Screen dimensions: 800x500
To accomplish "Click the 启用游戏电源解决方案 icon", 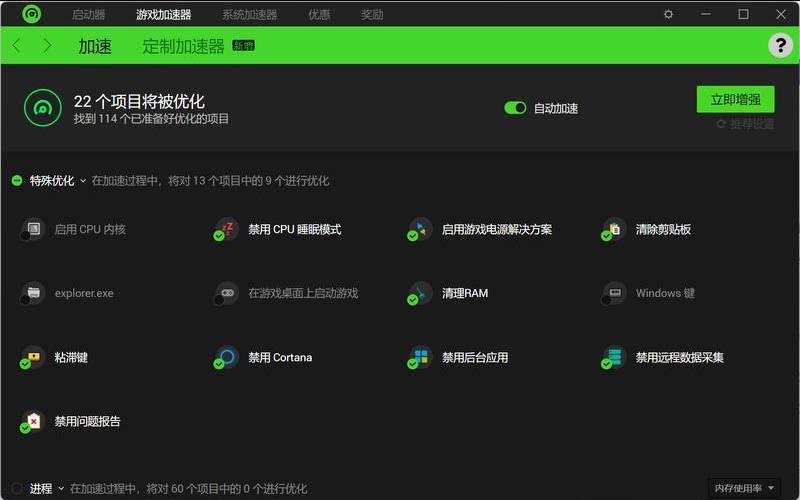I will point(419,229).
